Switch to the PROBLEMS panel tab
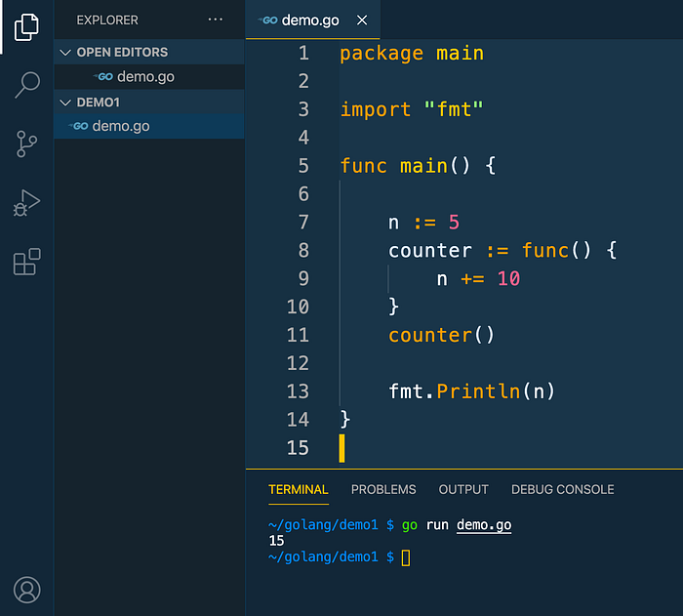Screen dimensions: 683x616 click(383, 489)
